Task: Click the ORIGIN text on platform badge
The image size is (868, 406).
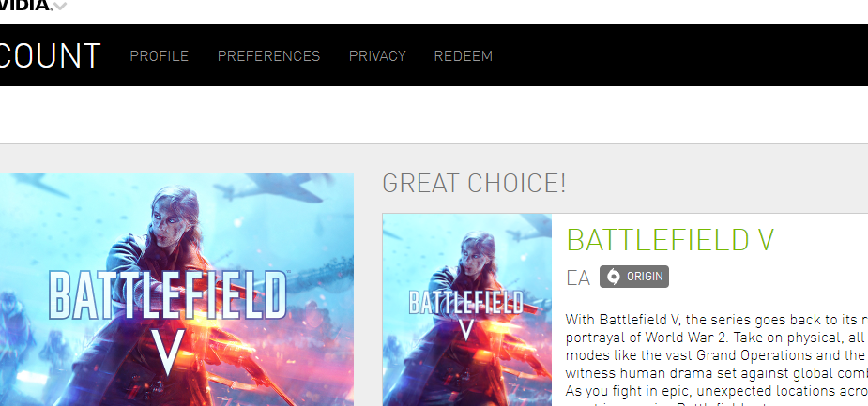Action: tap(645, 277)
